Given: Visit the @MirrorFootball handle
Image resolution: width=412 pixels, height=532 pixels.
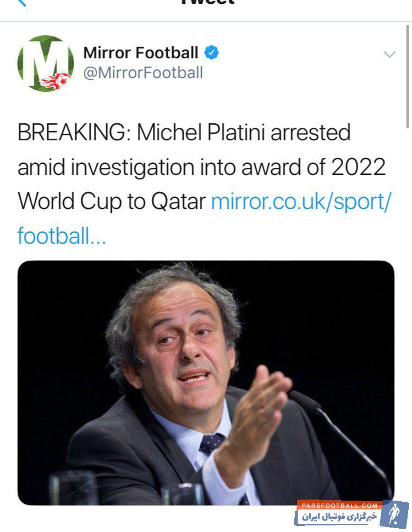Looking at the screenshot, I should click(143, 73).
